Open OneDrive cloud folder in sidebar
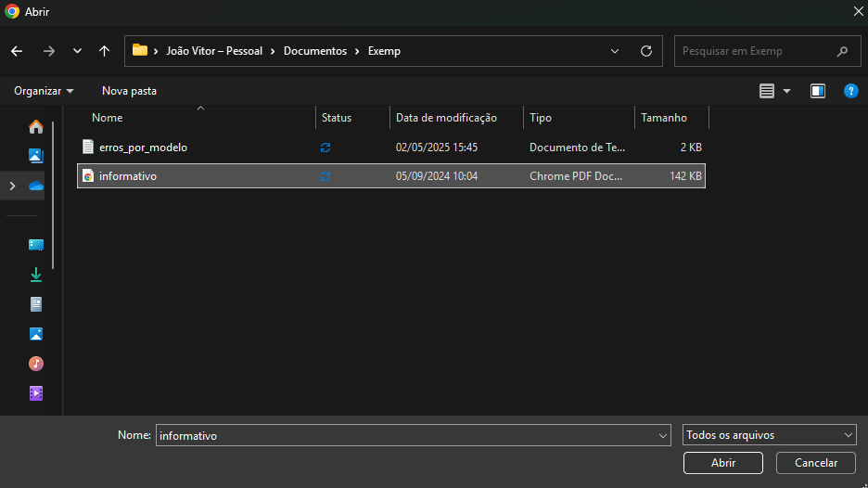 point(36,186)
